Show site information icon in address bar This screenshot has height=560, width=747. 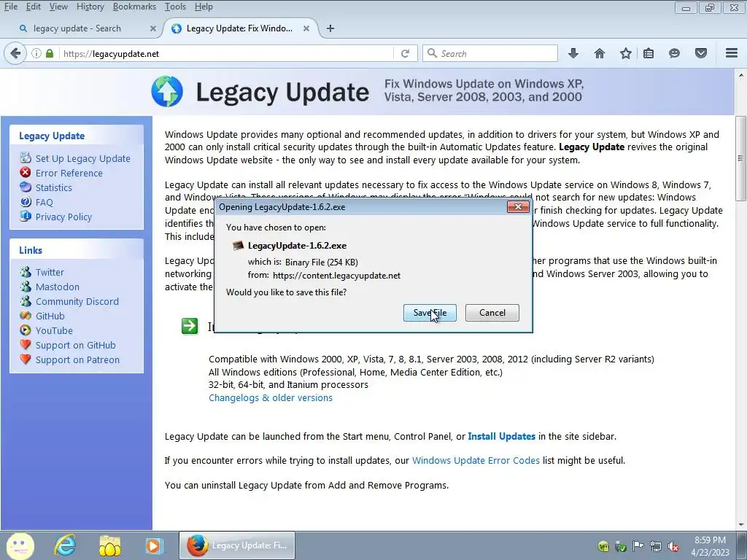(36, 53)
